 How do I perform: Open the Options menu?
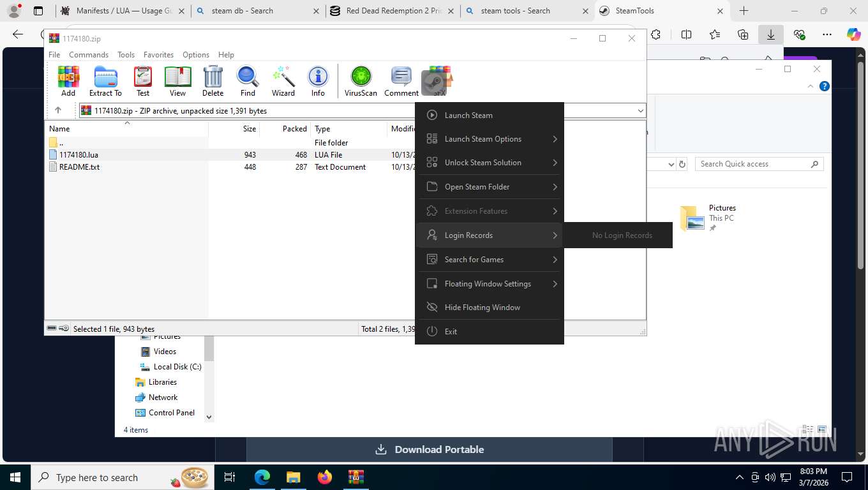(x=196, y=55)
